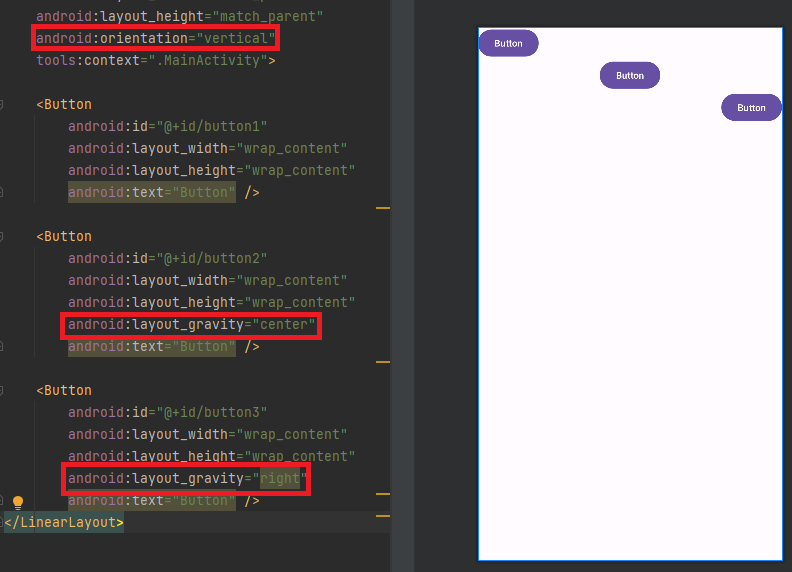Click the <Button tag above button1 id
This screenshot has width=792, height=572.
pos(64,105)
